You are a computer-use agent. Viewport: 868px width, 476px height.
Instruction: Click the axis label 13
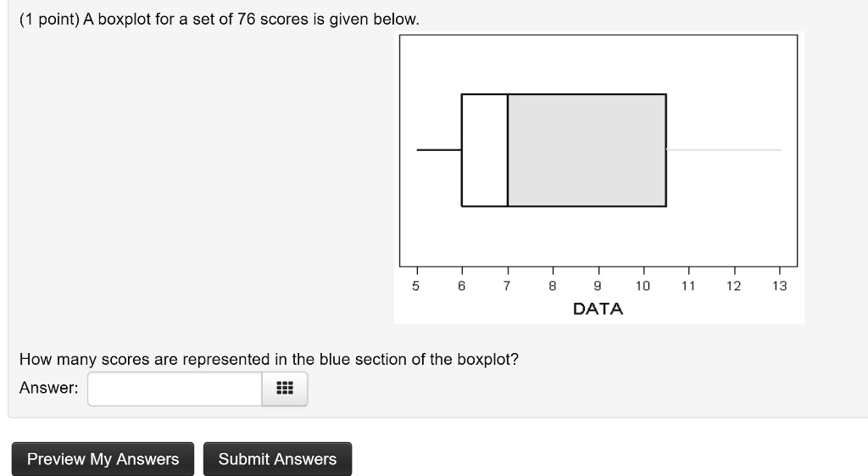[780, 286]
